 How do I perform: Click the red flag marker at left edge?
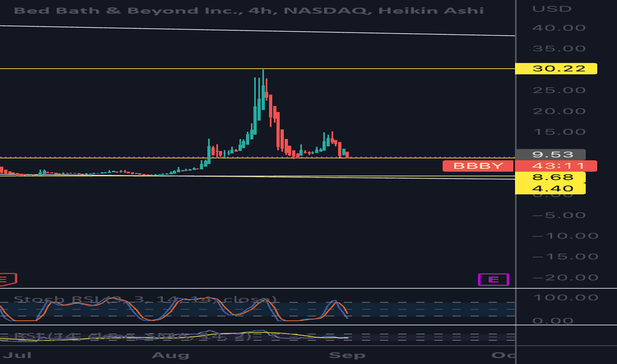[x=8, y=279]
